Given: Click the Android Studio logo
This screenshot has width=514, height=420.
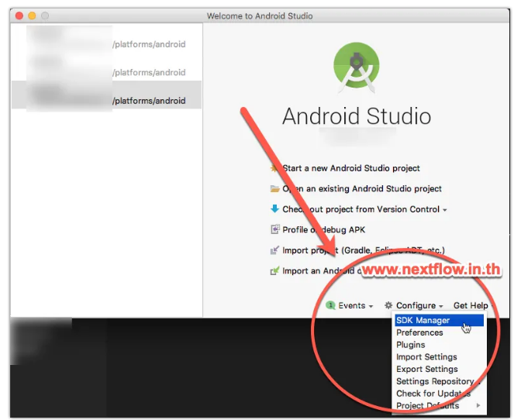Looking at the screenshot, I should point(357,67).
